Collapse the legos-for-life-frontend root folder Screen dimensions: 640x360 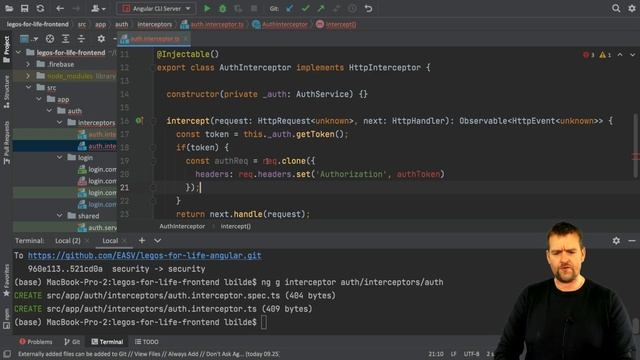pos(18,53)
